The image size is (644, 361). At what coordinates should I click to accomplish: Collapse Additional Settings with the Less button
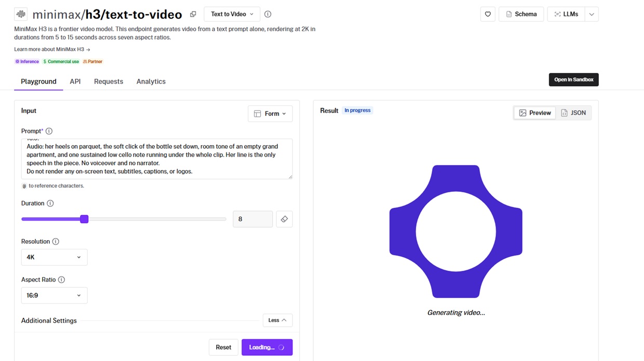click(277, 320)
